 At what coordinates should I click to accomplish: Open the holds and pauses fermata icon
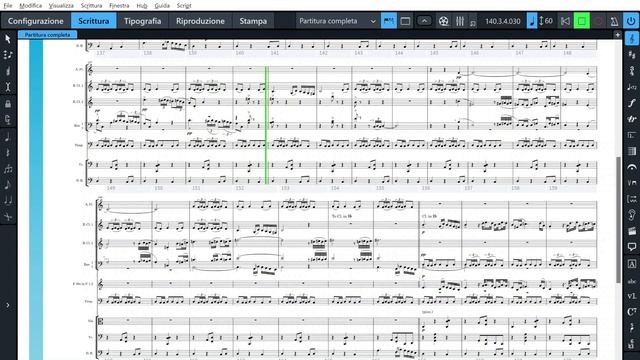tap(631, 167)
